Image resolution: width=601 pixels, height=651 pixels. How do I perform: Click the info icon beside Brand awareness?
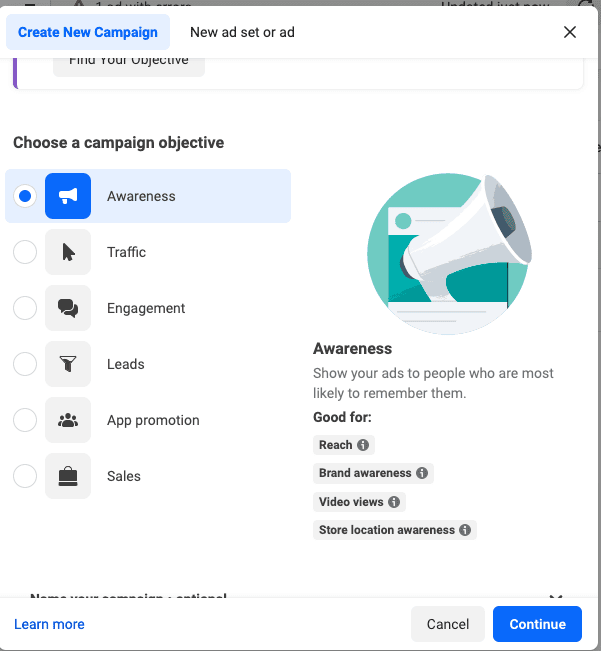click(422, 473)
